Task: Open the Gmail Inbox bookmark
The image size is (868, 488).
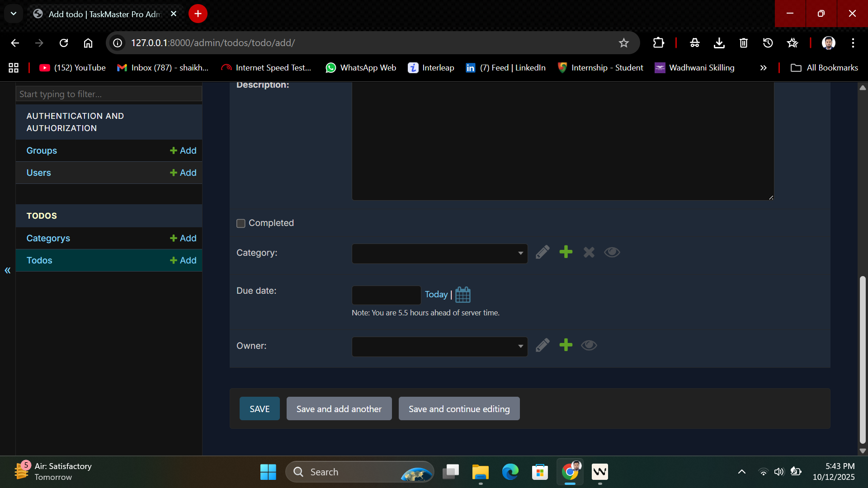Action: 163,68
